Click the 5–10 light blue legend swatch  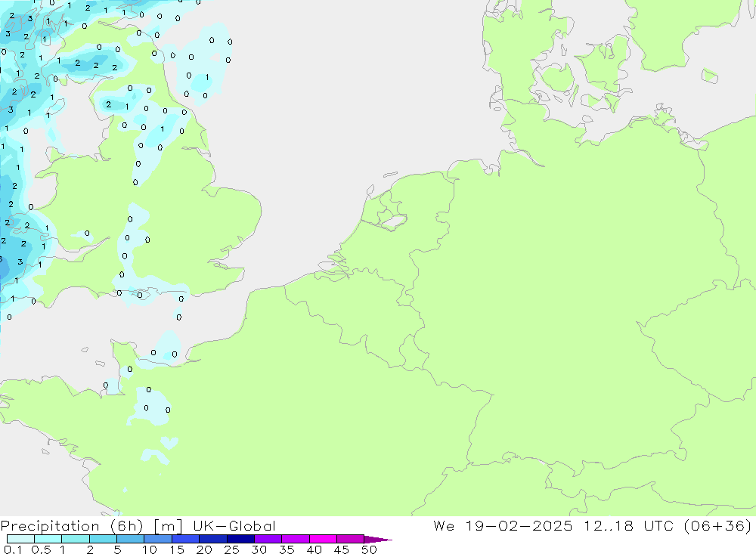[131, 539]
